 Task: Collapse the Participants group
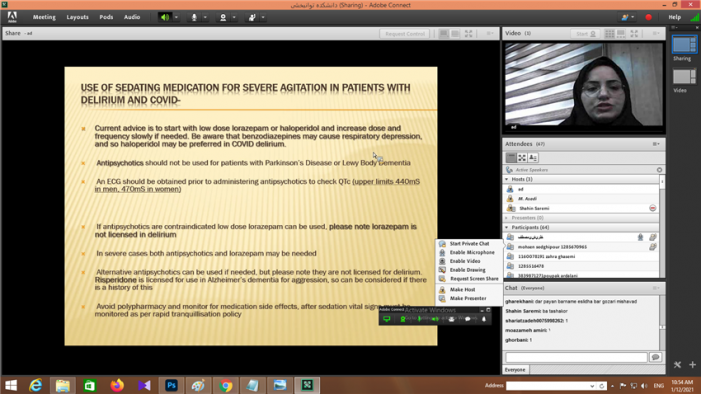507,228
